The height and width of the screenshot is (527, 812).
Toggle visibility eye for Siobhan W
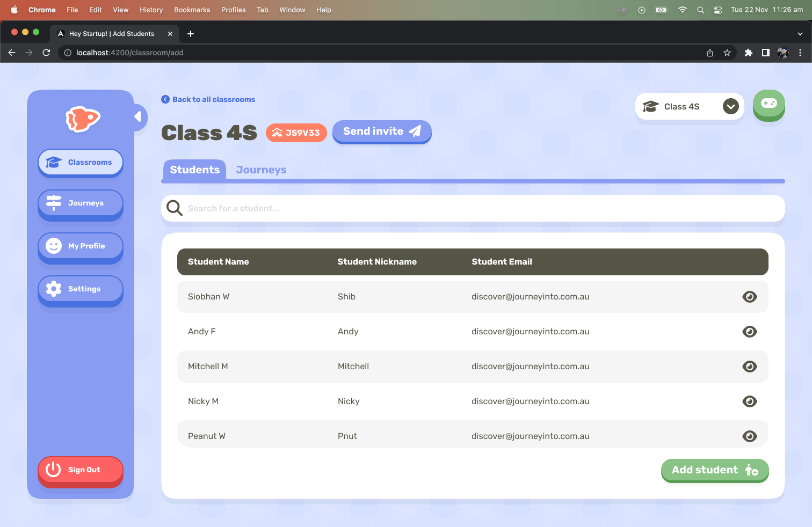749,297
